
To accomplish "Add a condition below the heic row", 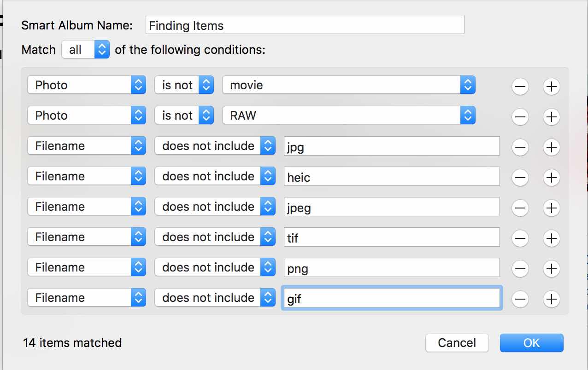I will point(551,178).
